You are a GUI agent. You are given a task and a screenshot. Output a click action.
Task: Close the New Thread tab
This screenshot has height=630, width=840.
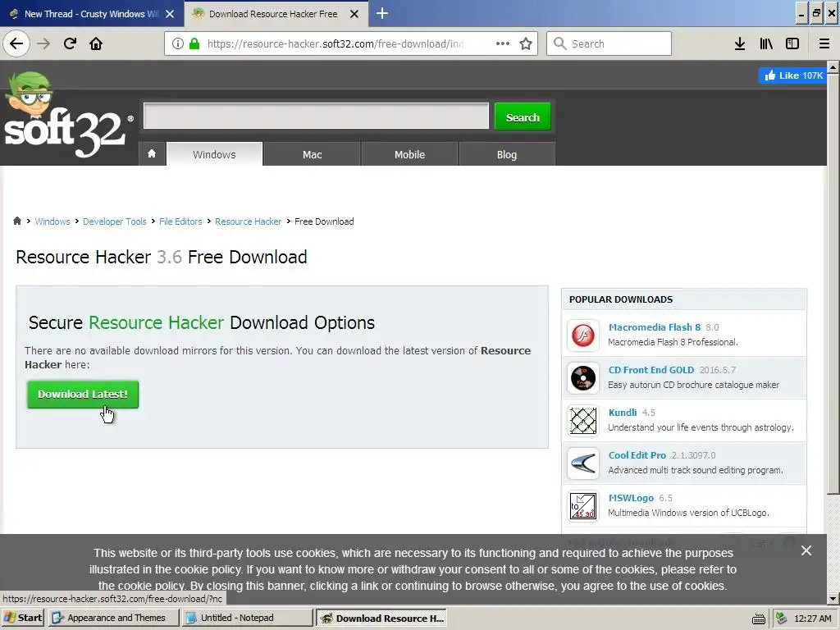point(170,14)
